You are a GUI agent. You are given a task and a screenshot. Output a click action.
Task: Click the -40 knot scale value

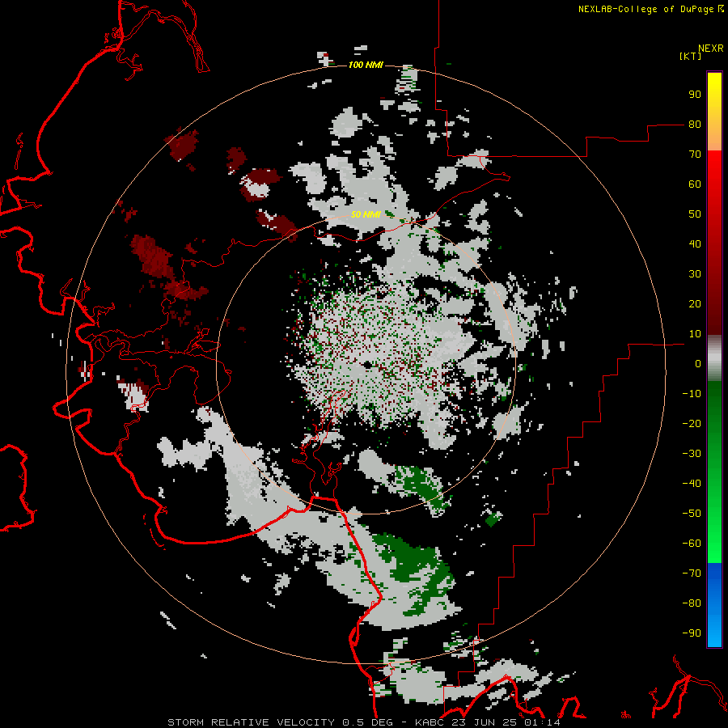click(x=692, y=484)
